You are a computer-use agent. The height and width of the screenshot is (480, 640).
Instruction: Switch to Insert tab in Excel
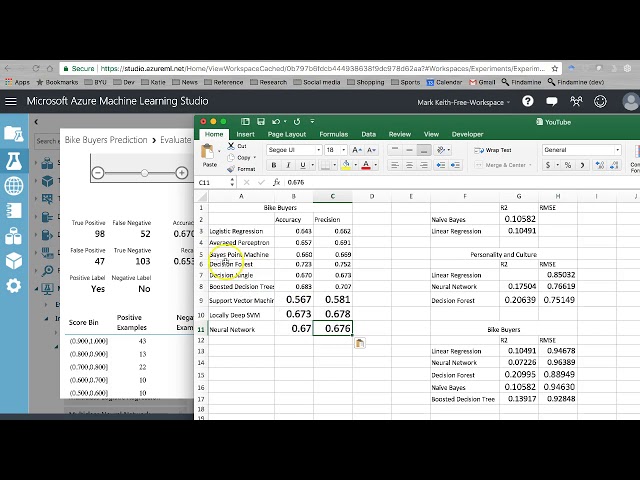[245, 134]
